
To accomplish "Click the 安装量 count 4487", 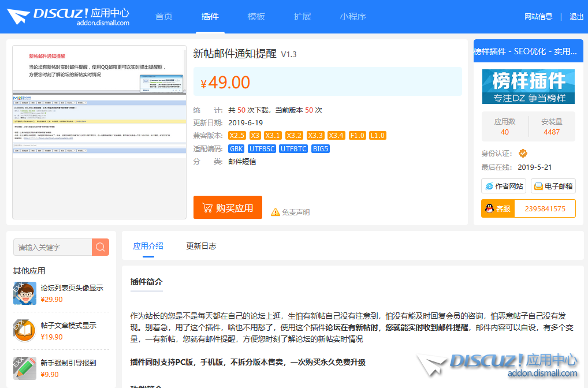I will pyautogui.click(x=551, y=132).
